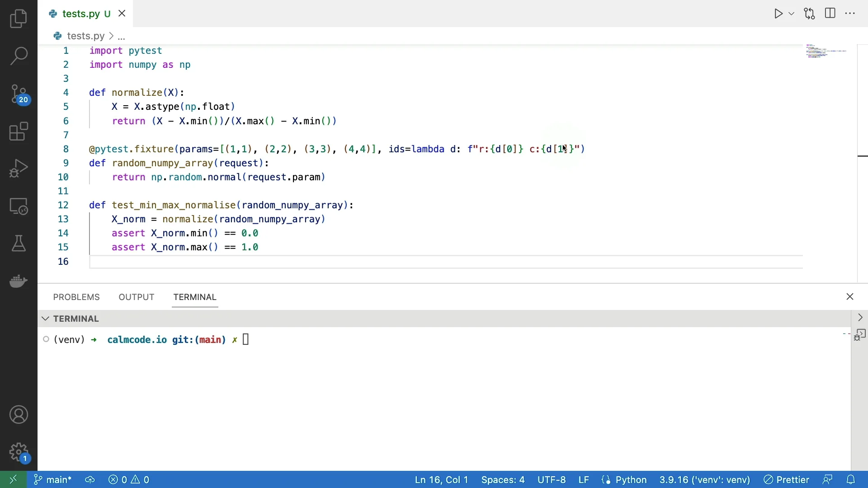868x488 pixels.
Task: Open the Extensions view icon
Action: 19,132
